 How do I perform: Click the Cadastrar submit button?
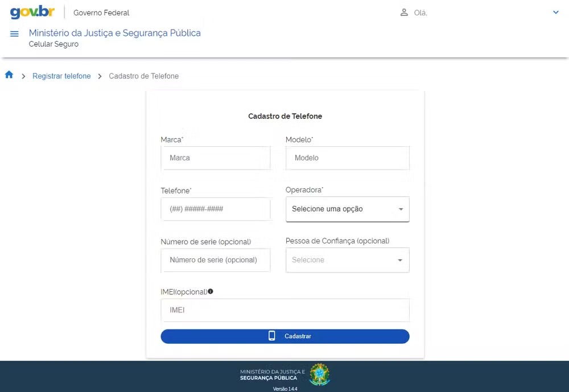pos(284,336)
